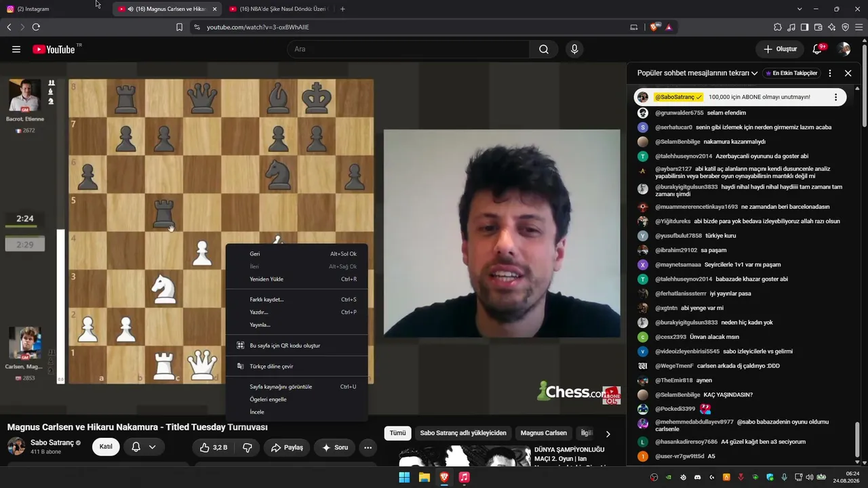The width and height of the screenshot is (868, 488).
Task: Open a new browser tab
Action: pos(342,9)
